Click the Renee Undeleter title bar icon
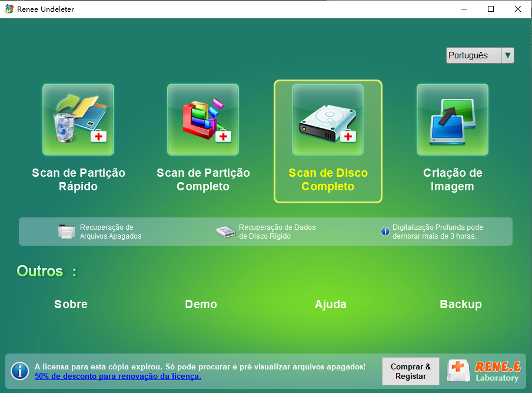 [x=8, y=9]
